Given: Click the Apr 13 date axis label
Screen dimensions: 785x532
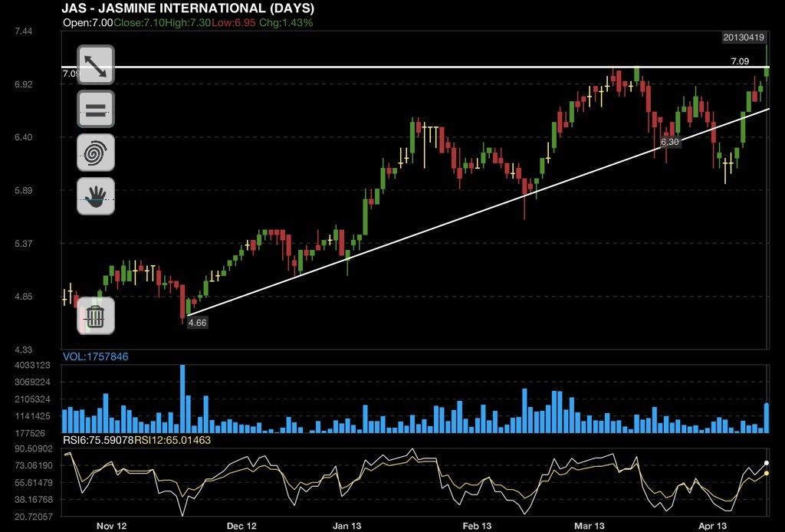Looking at the screenshot, I should click(x=712, y=526).
